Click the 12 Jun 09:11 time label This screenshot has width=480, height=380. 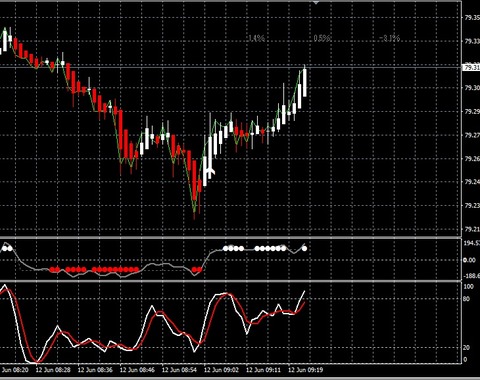[263, 370]
